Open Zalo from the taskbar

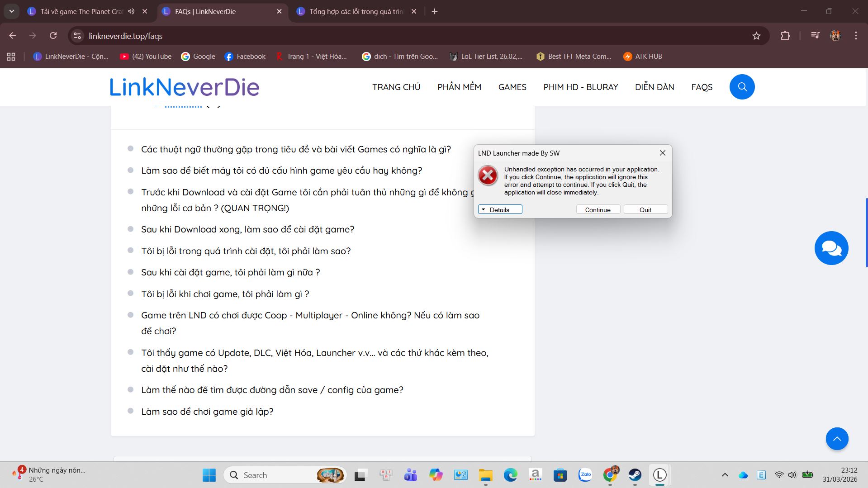[x=585, y=475]
